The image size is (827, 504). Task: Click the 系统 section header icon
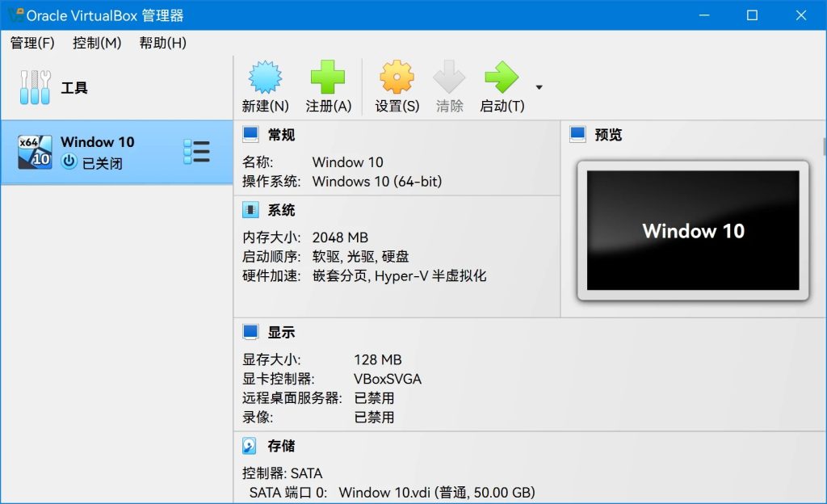click(x=251, y=210)
